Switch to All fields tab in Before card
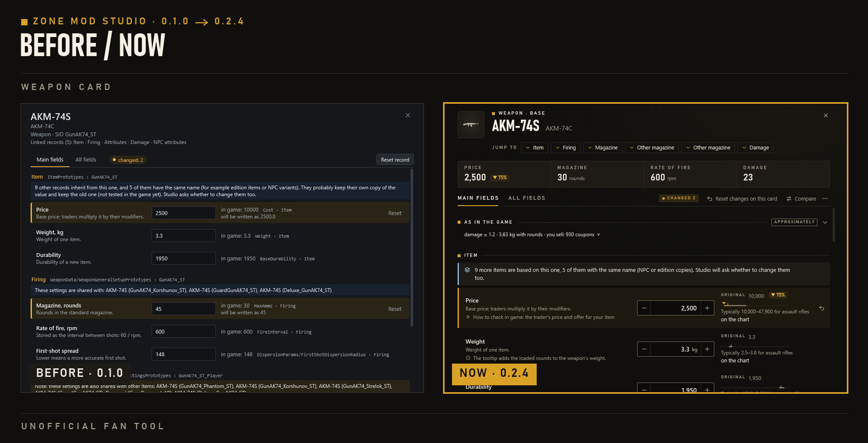Viewport: 868px width, 443px height. [x=86, y=160]
